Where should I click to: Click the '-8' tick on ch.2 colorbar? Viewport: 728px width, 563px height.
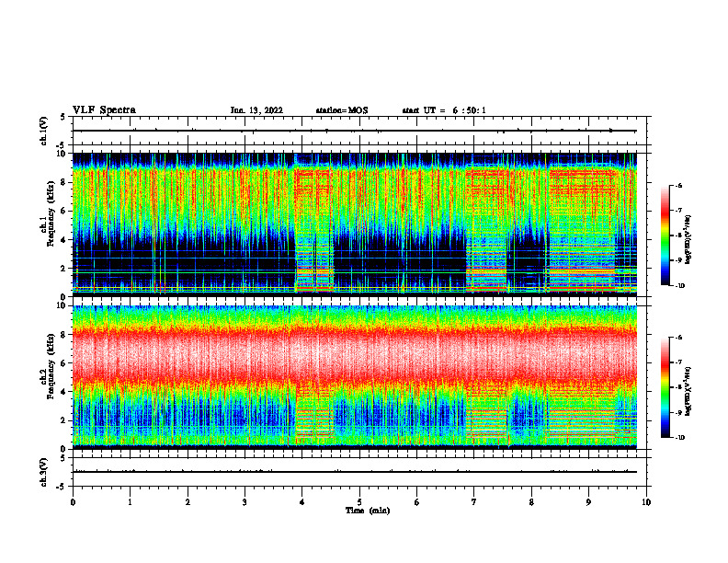click(x=678, y=387)
